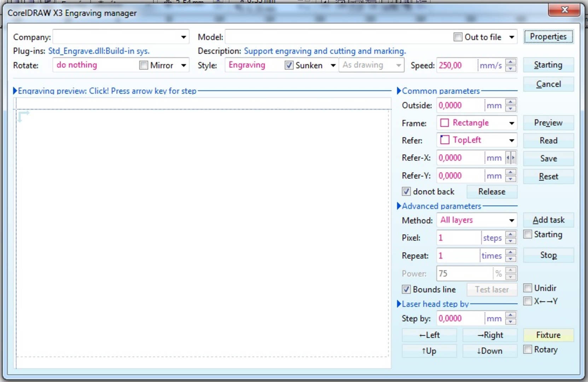Toggle the Engraving preview section arrow

tap(15, 91)
